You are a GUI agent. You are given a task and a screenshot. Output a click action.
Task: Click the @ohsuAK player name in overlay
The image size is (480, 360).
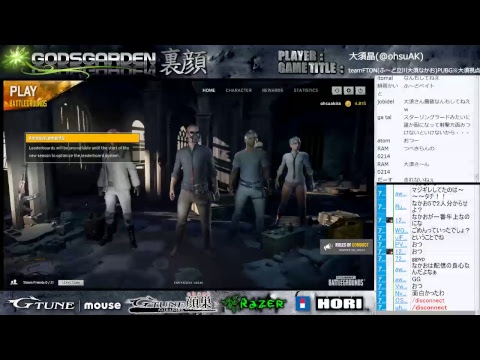[x=386, y=56]
